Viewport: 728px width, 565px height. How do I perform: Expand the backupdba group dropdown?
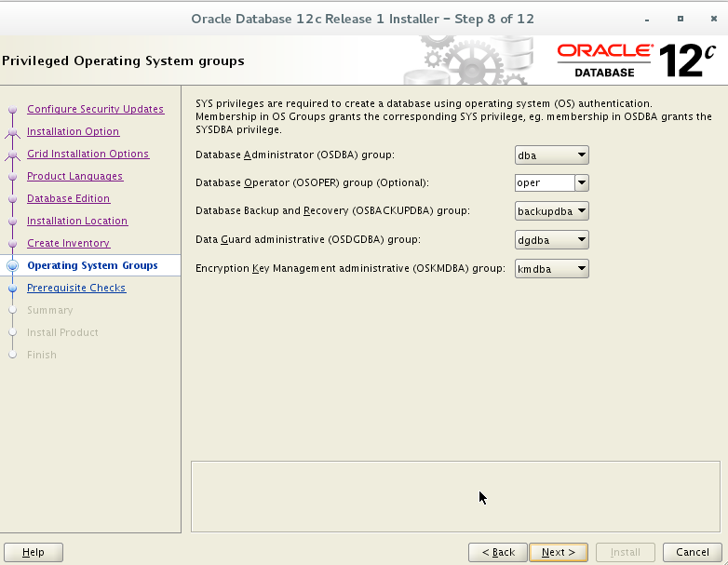click(551, 211)
